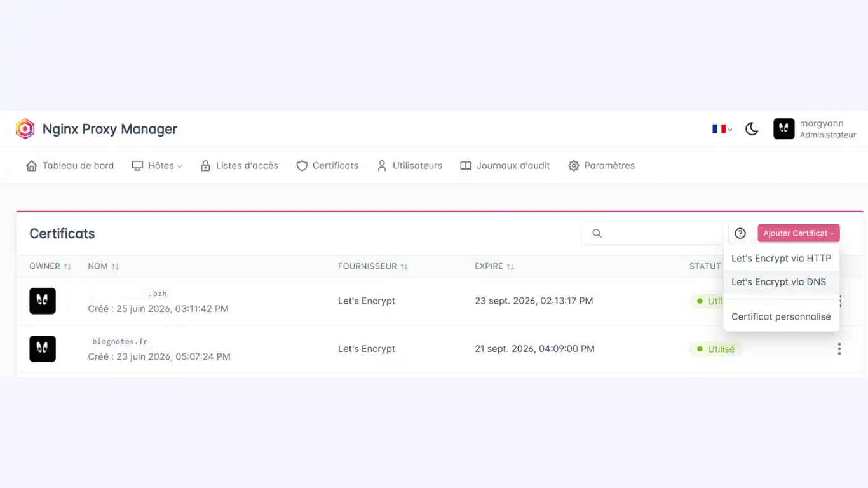Toggle dark mode with the moon icon

[x=752, y=129]
